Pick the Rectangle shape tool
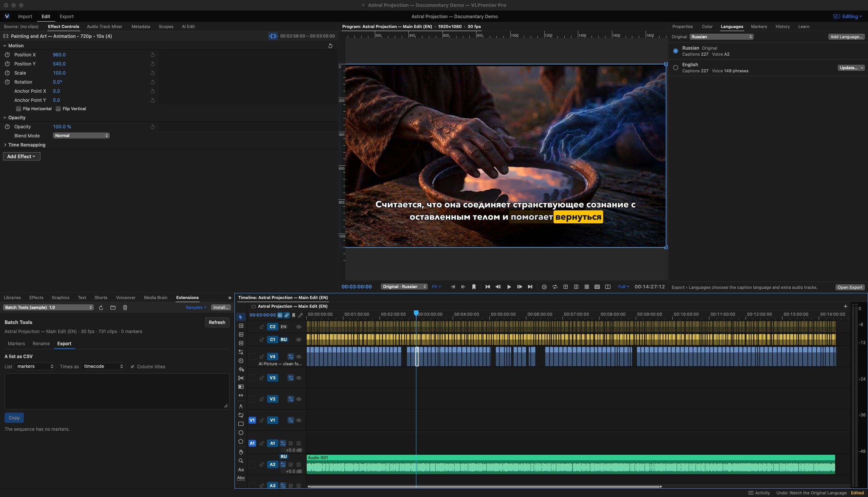Viewport: 868px width, 497px height. pos(241,424)
